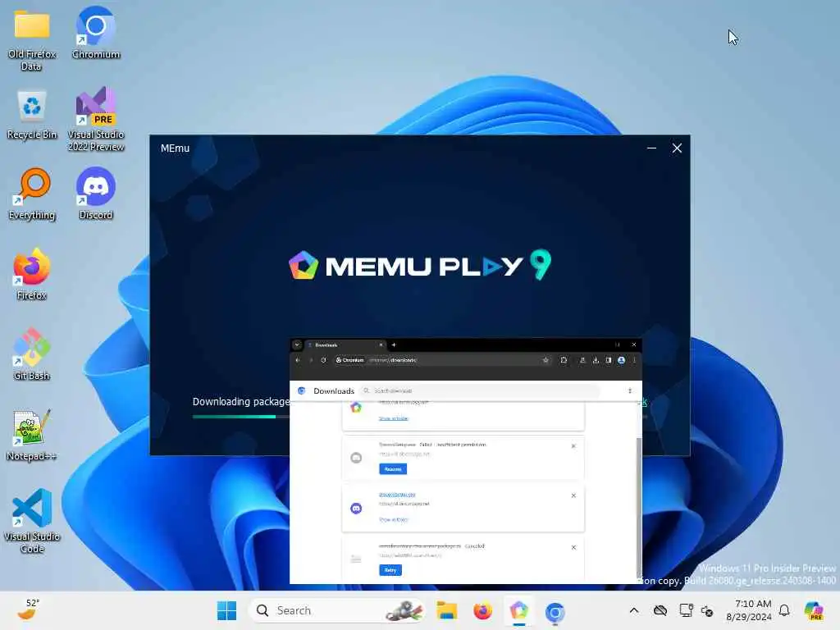The image size is (840, 630).
Task: Open the Old Firefox Data folder icon
Action: [x=32, y=40]
